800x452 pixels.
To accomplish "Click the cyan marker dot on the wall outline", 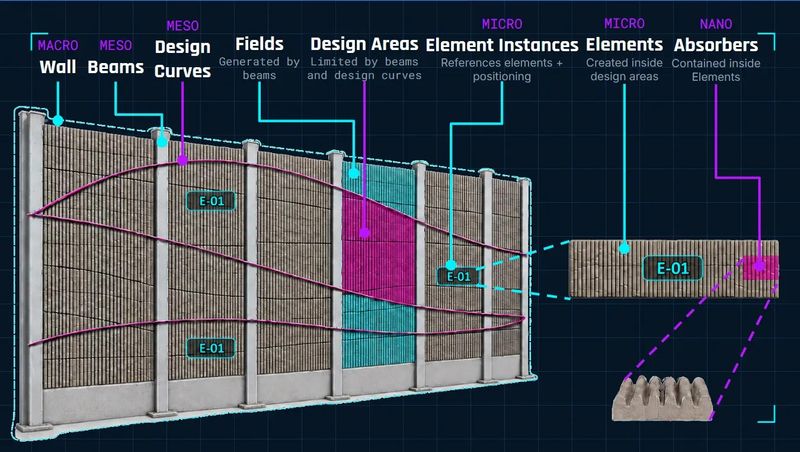I will pyautogui.click(x=58, y=120).
